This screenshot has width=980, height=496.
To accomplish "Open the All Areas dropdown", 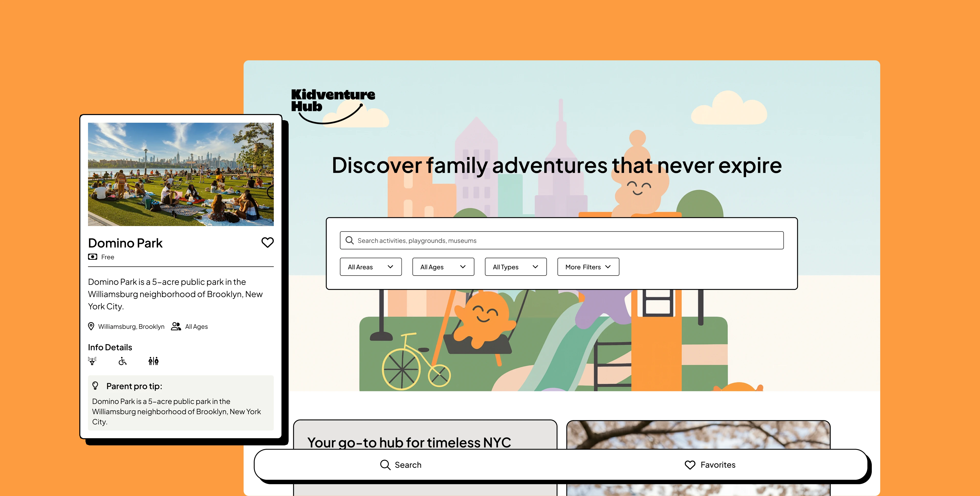I will 371,267.
